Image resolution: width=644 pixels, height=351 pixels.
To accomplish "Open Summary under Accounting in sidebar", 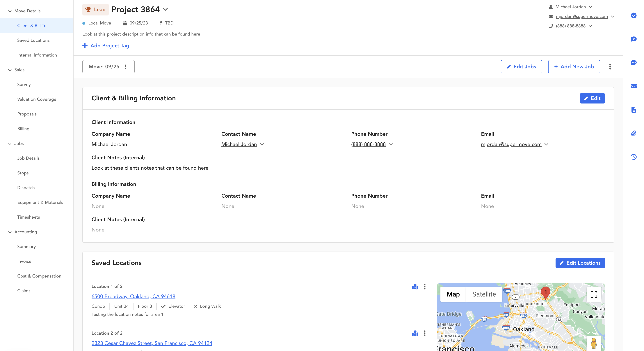I will pyautogui.click(x=26, y=247).
